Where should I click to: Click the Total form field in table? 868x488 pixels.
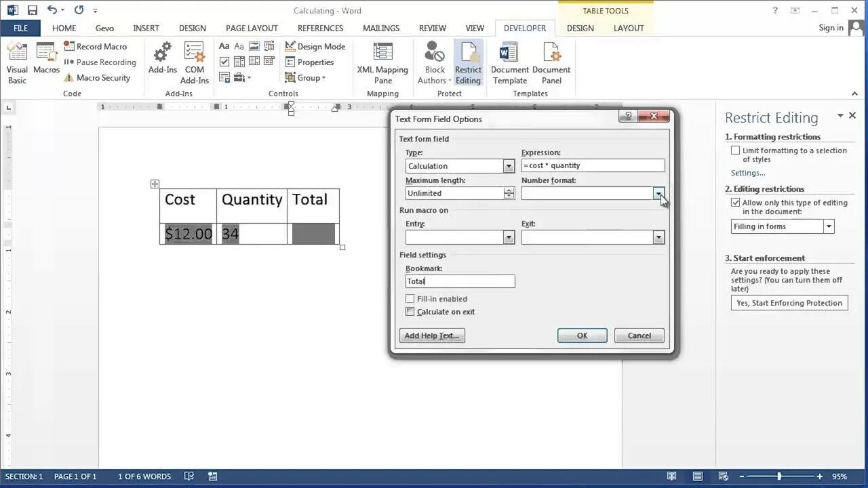[x=313, y=234]
